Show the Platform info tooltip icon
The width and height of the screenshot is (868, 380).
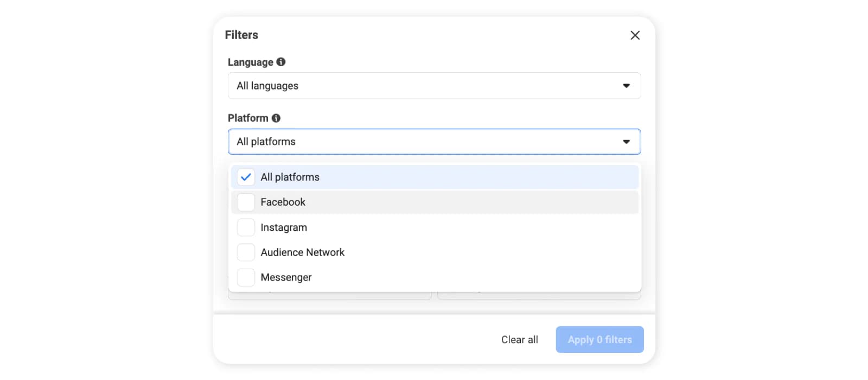point(276,118)
